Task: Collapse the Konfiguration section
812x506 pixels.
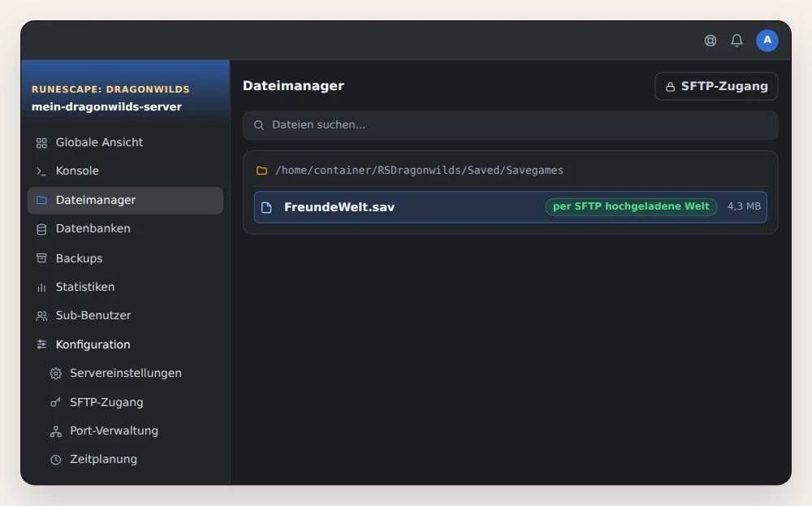Action: point(125,344)
